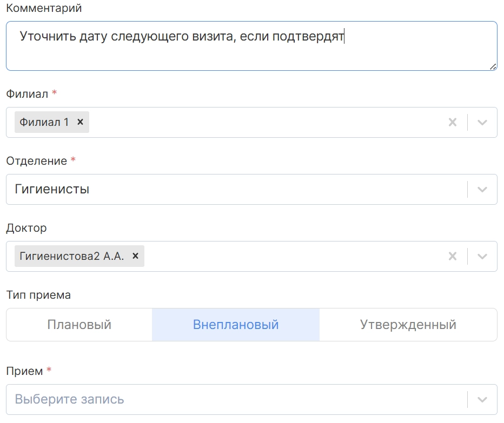504x423 pixels.
Task: Clear all selections in the Филиал field
Action: click(x=453, y=122)
